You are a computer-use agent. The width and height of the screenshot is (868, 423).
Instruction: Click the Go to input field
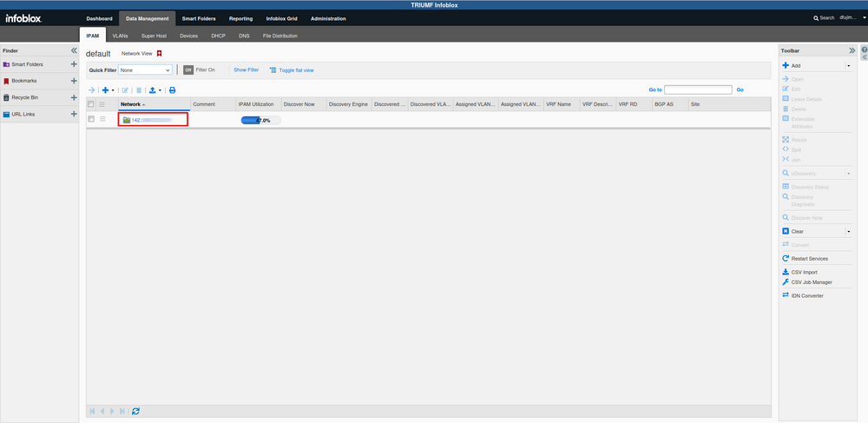point(698,89)
